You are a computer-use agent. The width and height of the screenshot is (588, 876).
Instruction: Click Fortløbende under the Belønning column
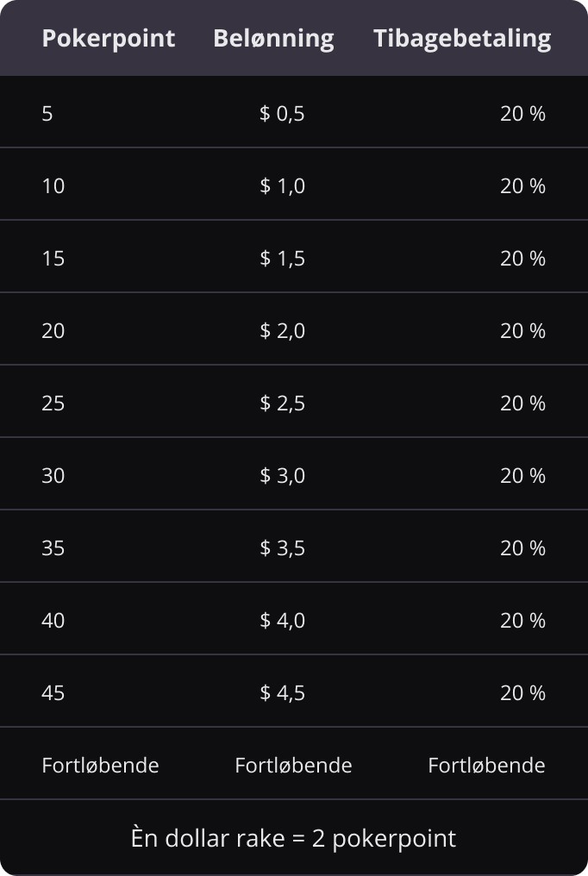[x=293, y=765]
